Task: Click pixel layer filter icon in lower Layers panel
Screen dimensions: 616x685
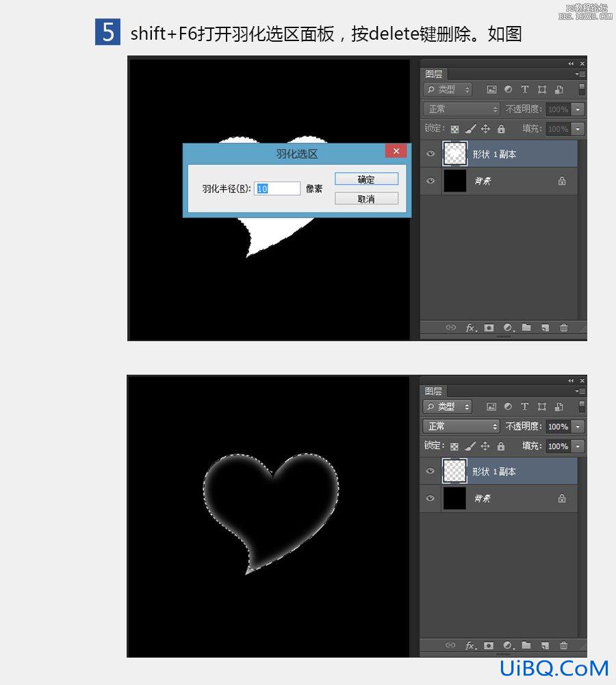Action: tap(491, 407)
